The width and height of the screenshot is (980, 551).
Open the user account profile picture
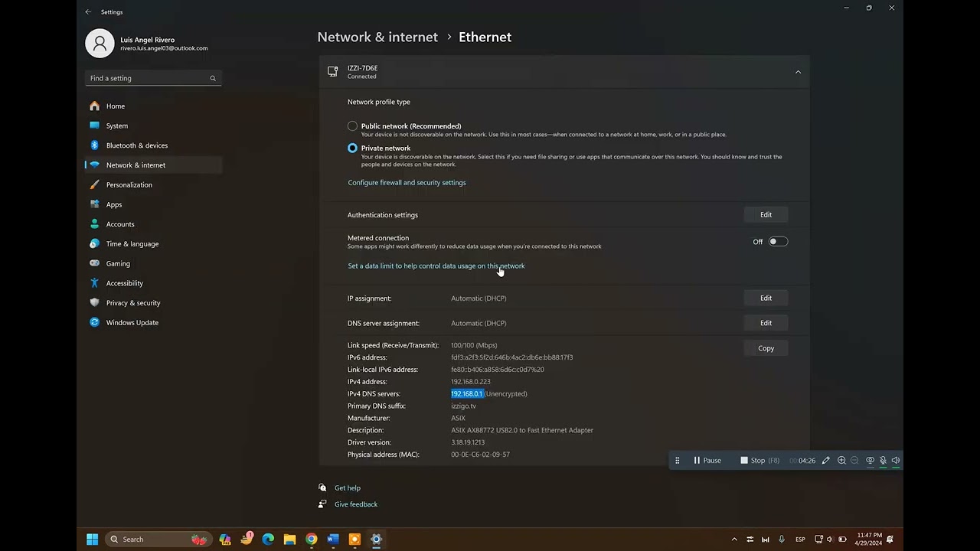[100, 44]
